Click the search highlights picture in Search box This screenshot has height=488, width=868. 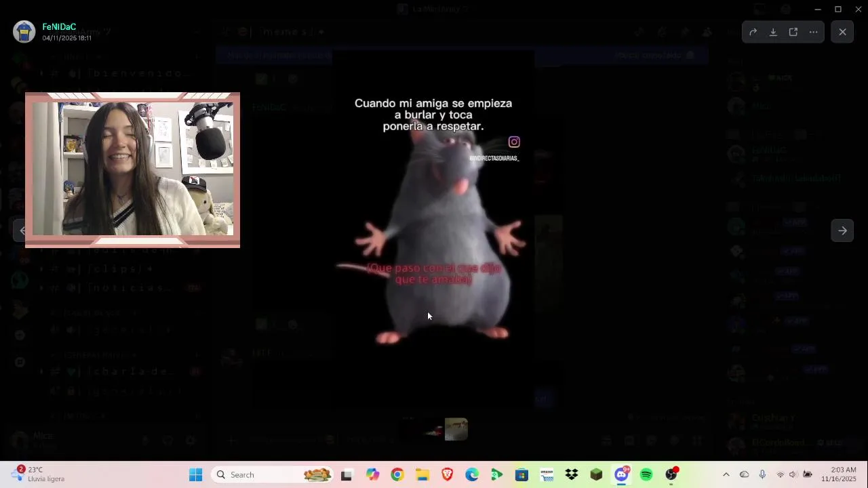tap(317, 474)
